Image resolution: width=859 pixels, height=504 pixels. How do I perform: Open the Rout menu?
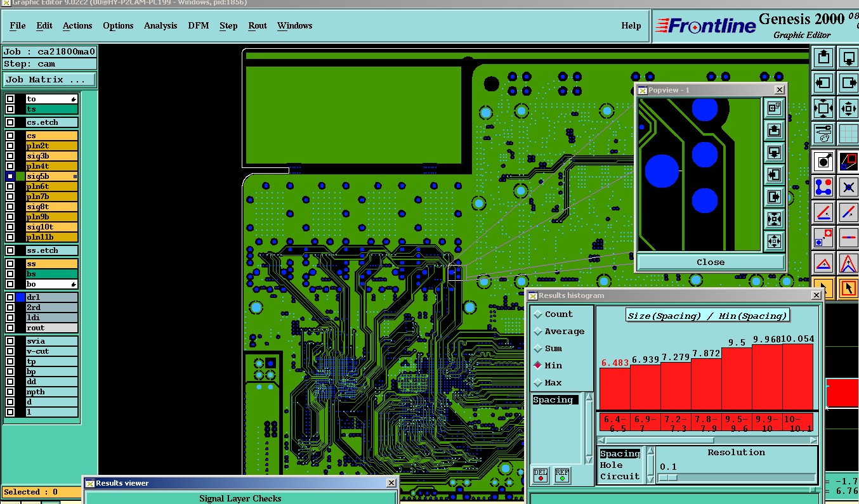click(258, 25)
